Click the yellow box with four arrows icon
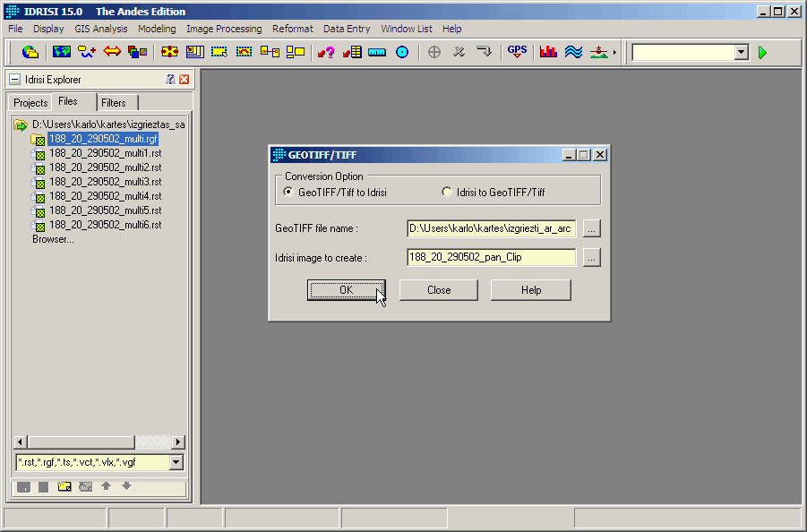Image resolution: width=807 pixels, height=532 pixels. pos(169,52)
